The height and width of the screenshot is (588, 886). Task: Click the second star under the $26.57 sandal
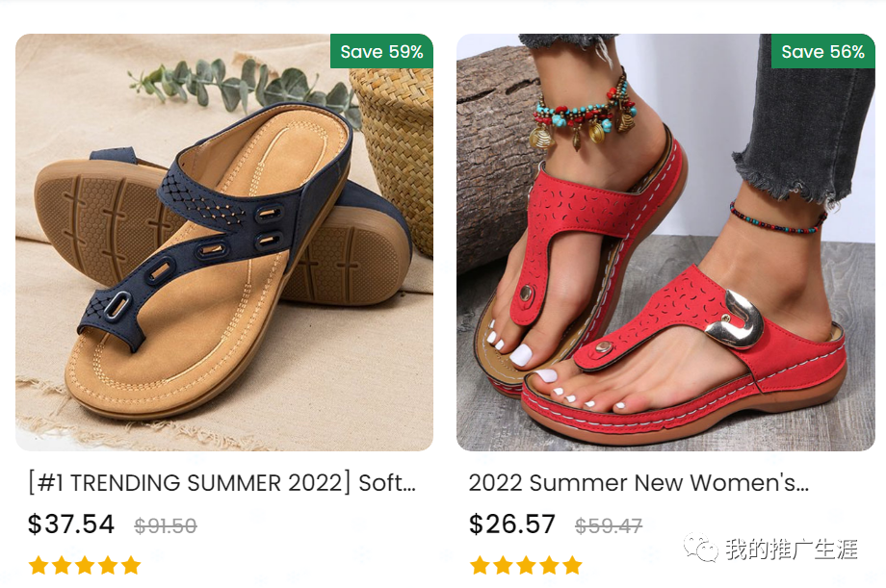click(503, 565)
